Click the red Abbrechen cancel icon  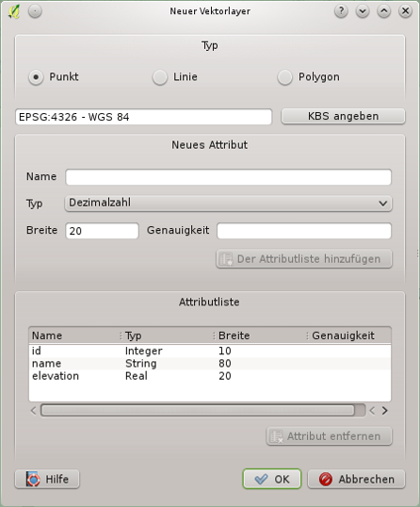[326, 479]
